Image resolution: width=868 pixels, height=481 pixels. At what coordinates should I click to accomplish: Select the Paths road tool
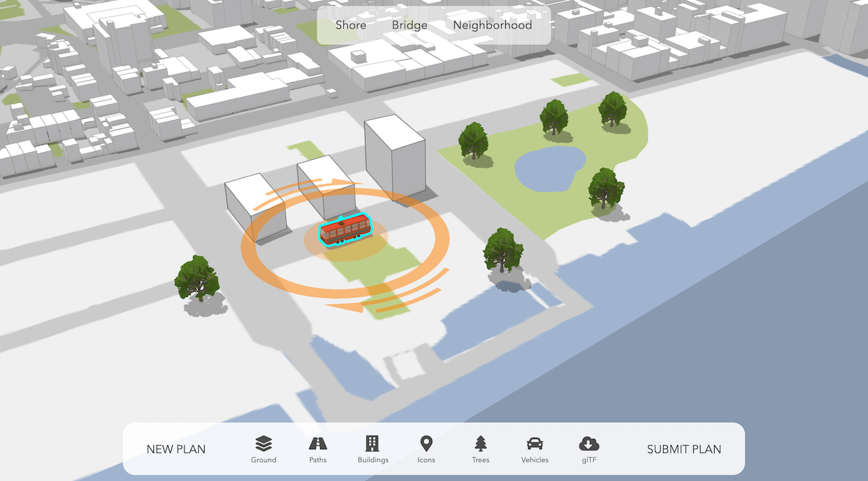pyautogui.click(x=317, y=449)
